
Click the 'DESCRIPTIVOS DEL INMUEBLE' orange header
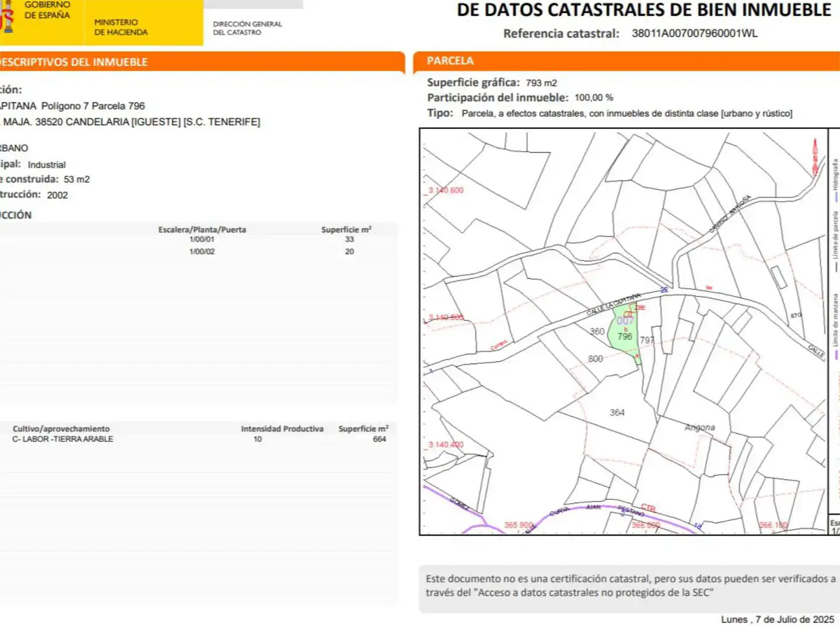tap(202, 62)
